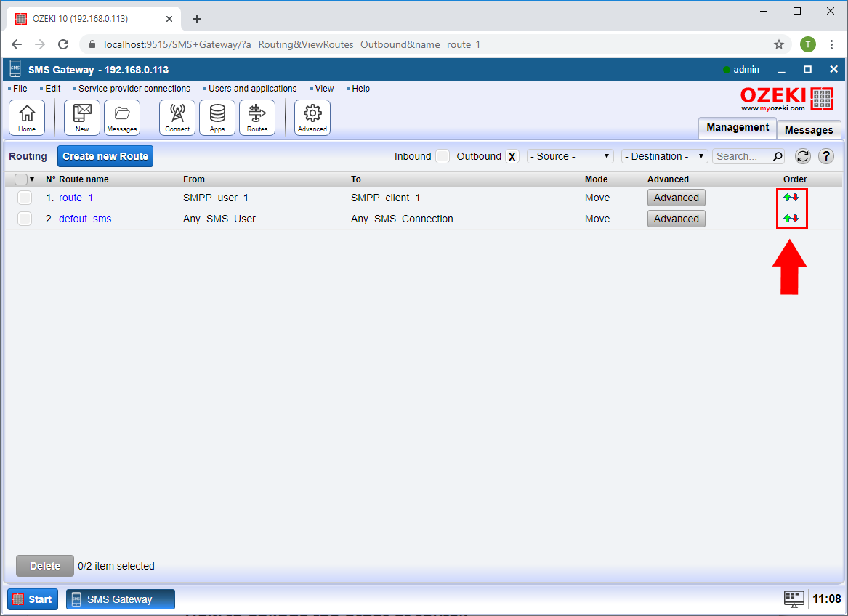Screen dimensions: 848x616
Task: Open the Apps database toolbar icon
Action: pos(217,118)
